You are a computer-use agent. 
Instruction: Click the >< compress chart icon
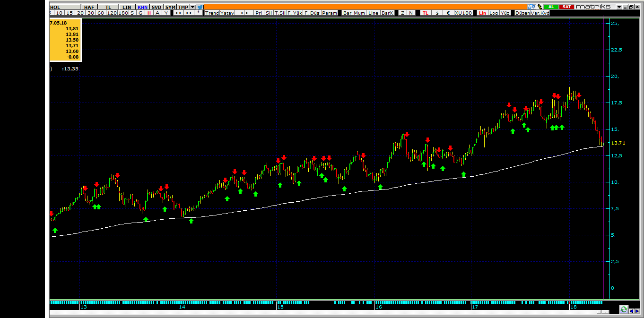178,13
